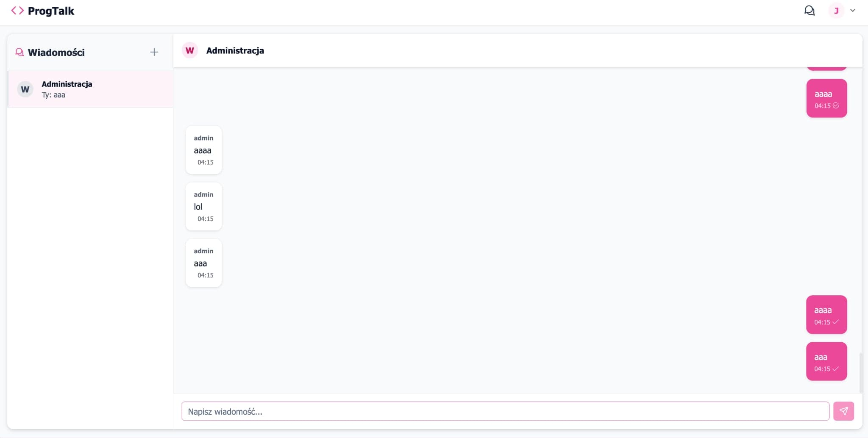Select admin's lol message bubble

(x=203, y=207)
